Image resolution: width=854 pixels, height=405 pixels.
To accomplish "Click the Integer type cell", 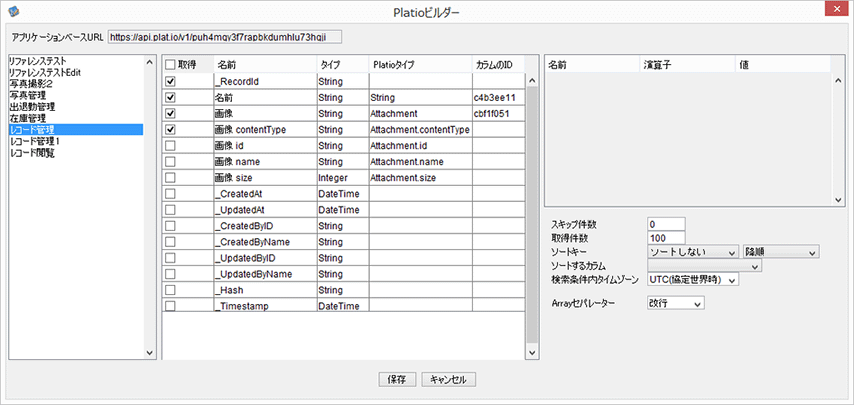I will (x=342, y=177).
